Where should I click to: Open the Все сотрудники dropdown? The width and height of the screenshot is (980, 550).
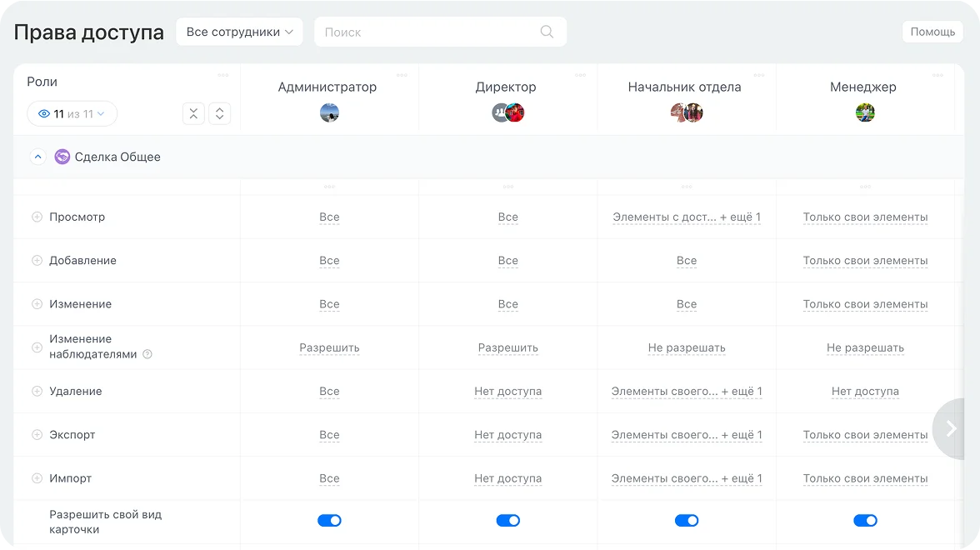(x=239, y=32)
